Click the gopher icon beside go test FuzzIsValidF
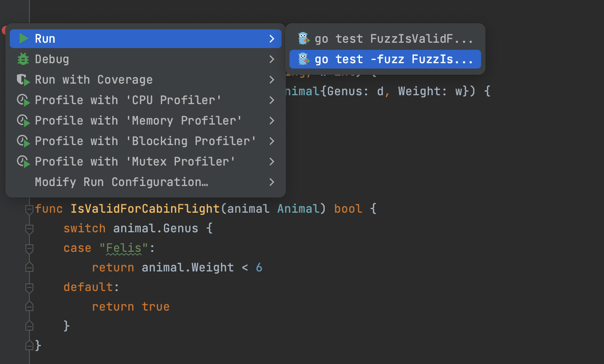Screen dimensions: 604x364 pyautogui.click(x=303, y=39)
